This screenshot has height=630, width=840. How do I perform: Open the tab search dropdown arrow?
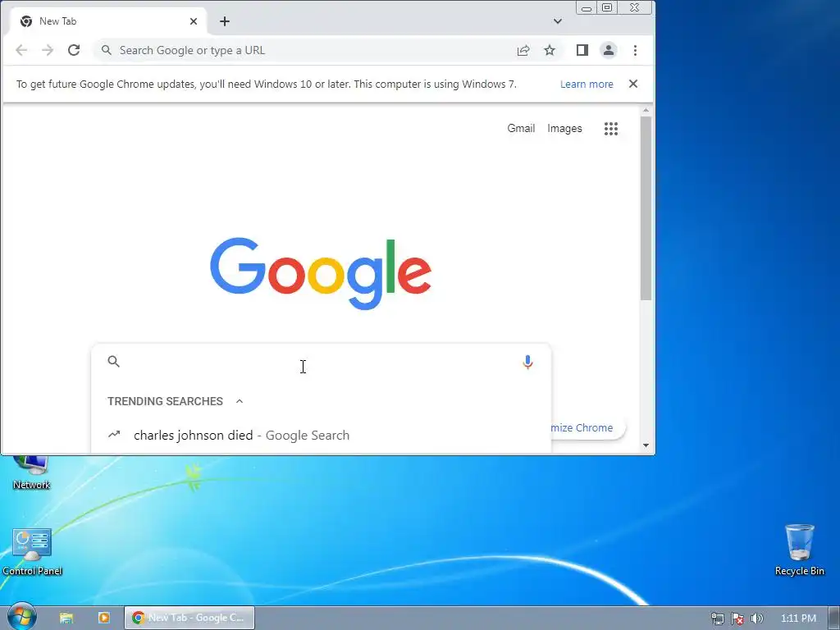558,21
